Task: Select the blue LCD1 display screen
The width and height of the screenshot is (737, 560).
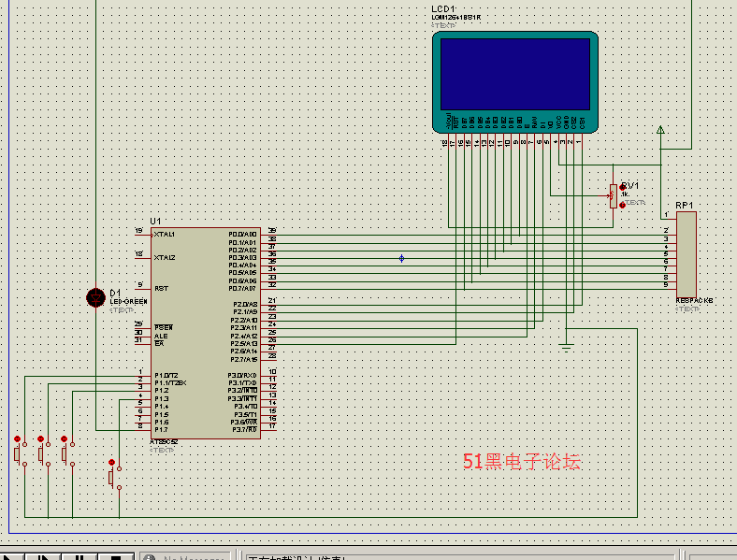Action: pyautogui.click(x=515, y=74)
